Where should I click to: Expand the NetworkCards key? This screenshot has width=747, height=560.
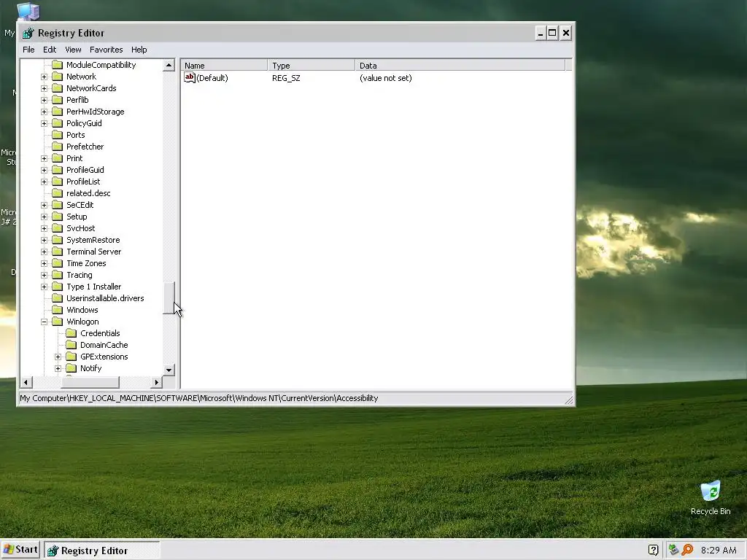click(44, 88)
